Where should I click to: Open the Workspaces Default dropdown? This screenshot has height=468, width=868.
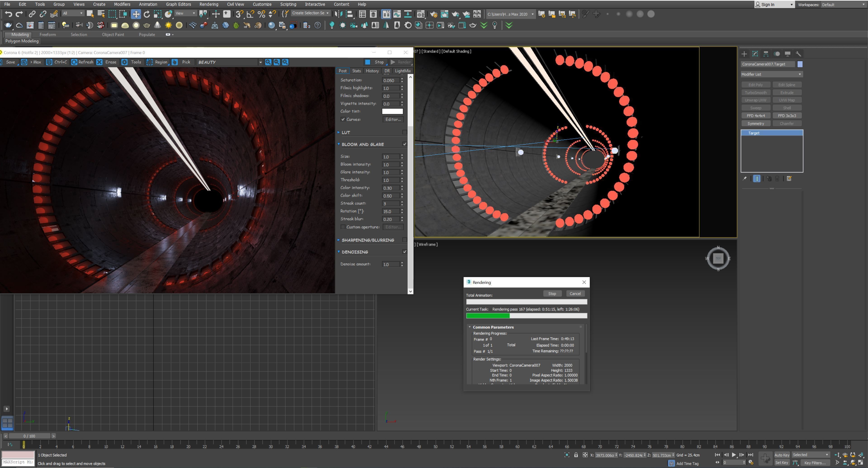coord(844,4)
